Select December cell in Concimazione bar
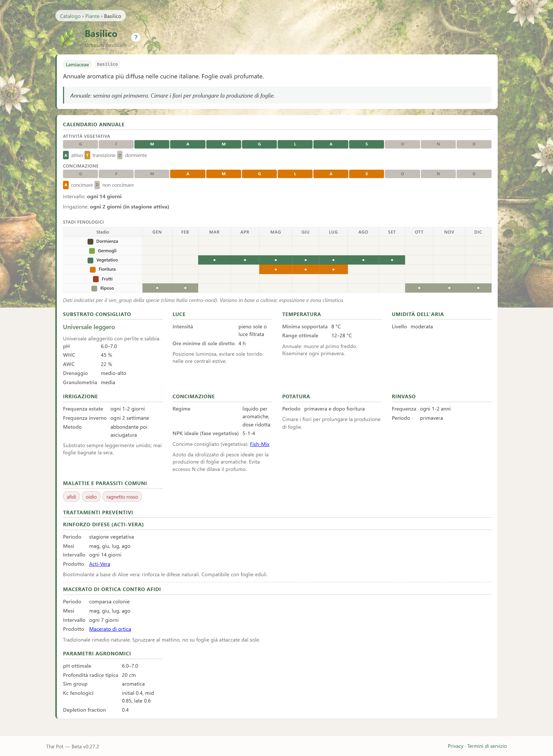 474,174
